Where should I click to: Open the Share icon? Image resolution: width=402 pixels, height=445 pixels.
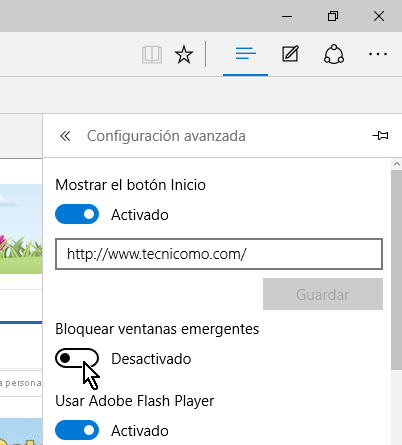pos(334,54)
